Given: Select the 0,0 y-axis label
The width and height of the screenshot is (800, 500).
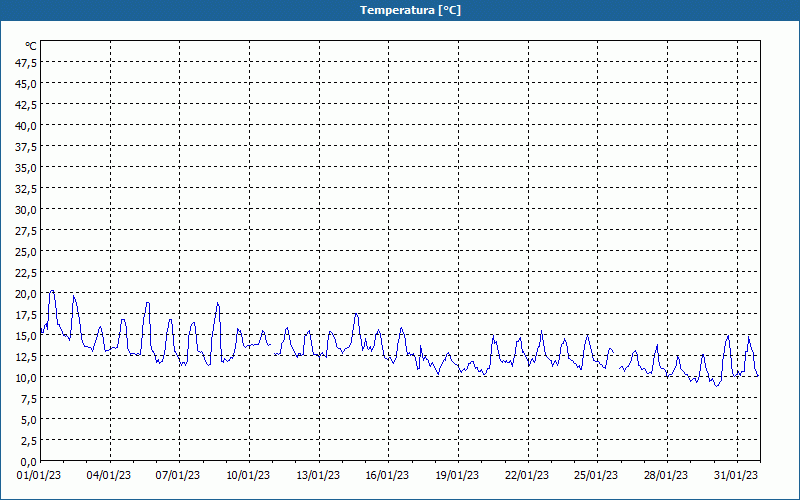Looking at the screenshot, I should coord(29,462).
